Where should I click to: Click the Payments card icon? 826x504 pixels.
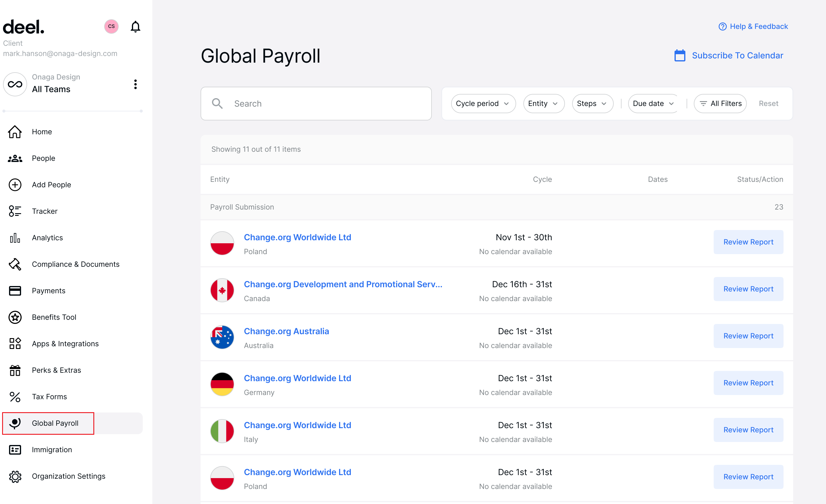(15, 291)
